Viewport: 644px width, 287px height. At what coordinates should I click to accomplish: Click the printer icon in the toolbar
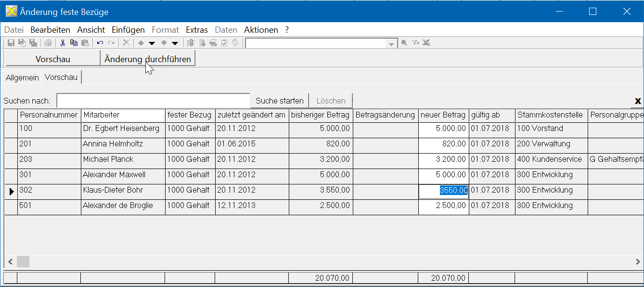click(x=48, y=43)
